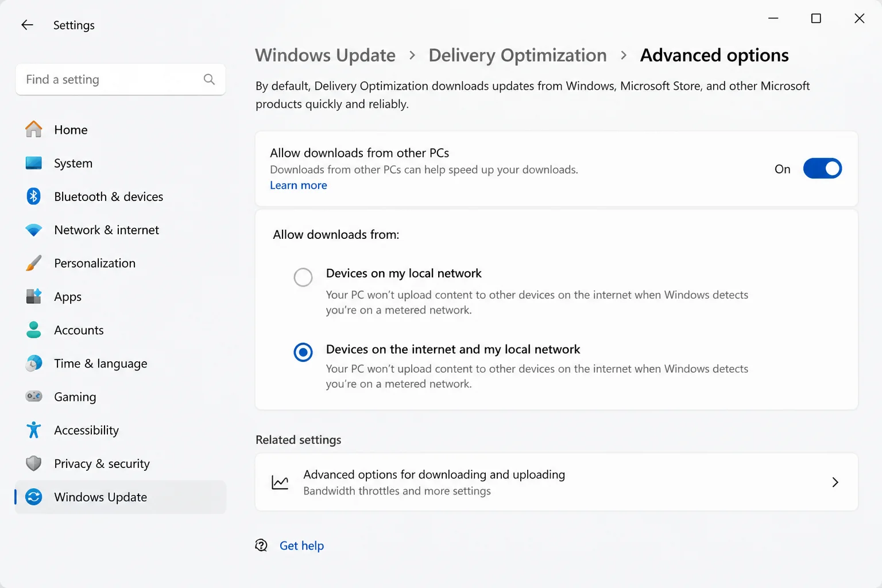The width and height of the screenshot is (882, 588).
Task: Turn off Allow downloads from other PCs
Action: click(x=822, y=169)
